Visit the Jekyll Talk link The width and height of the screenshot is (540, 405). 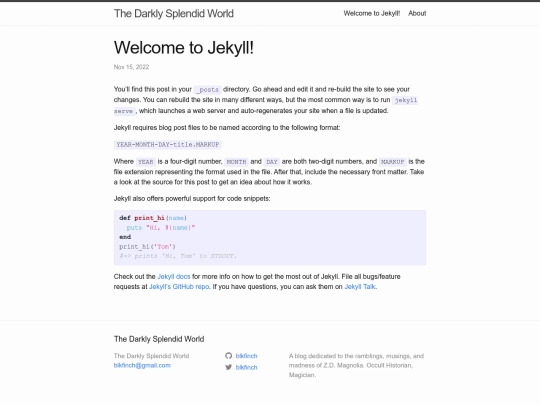click(360, 287)
